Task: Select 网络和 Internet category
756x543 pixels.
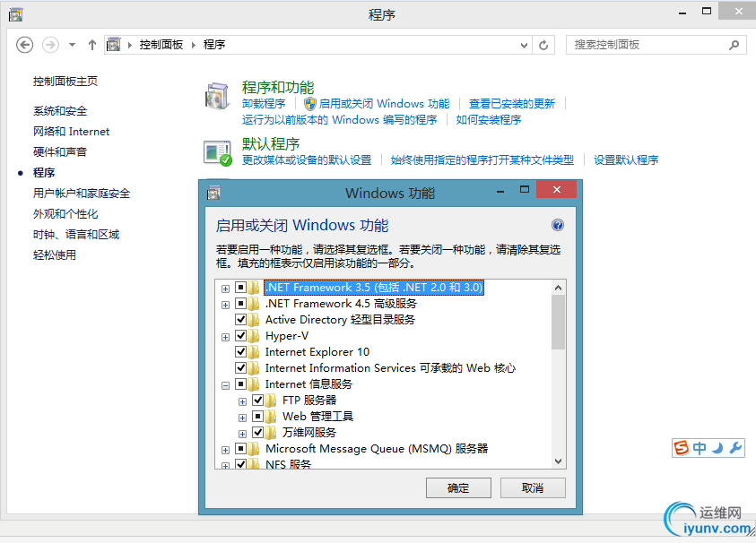Action: click(72, 132)
